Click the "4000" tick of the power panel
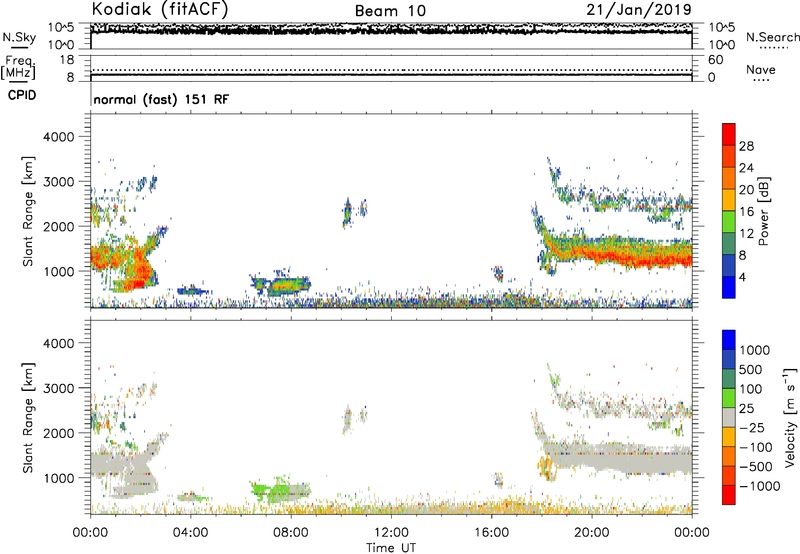 click(59, 137)
